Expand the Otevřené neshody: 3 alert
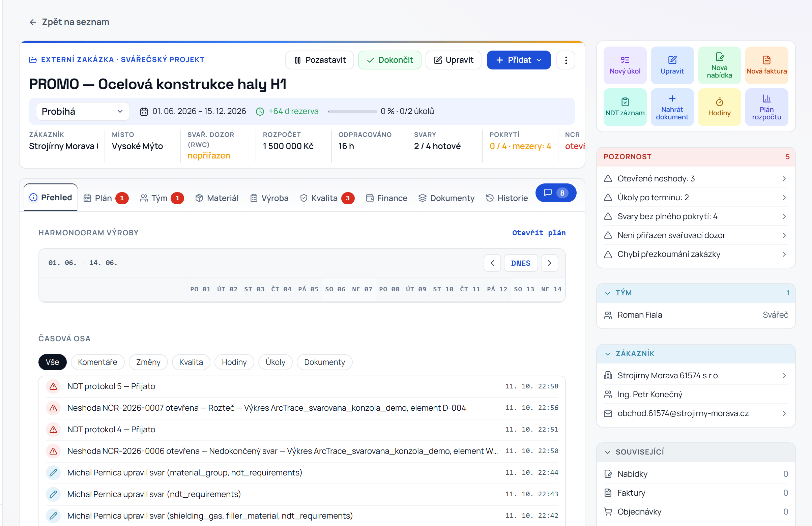Screen dimensions: 812x526 tap(695, 179)
